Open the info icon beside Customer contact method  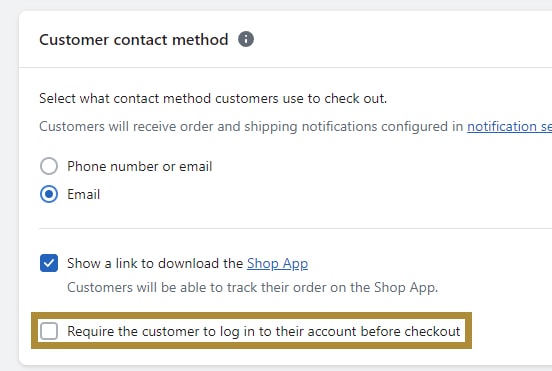(x=246, y=39)
